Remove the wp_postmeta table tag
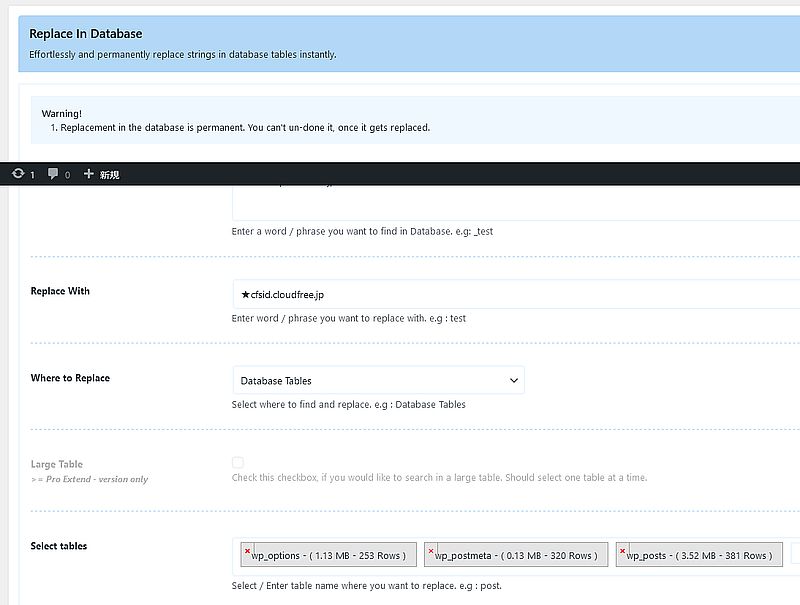800x605 pixels. click(x=431, y=550)
